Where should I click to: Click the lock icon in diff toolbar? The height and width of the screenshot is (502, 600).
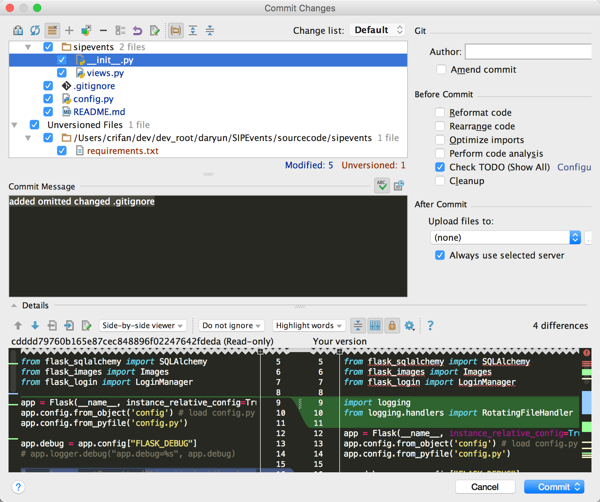pyautogui.click(x=392, y=326)
